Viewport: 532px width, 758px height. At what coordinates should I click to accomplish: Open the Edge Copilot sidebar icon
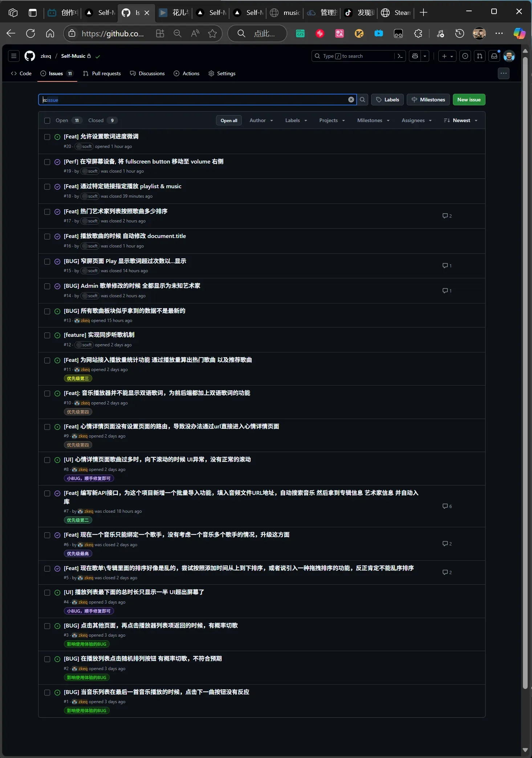point(519,33)
